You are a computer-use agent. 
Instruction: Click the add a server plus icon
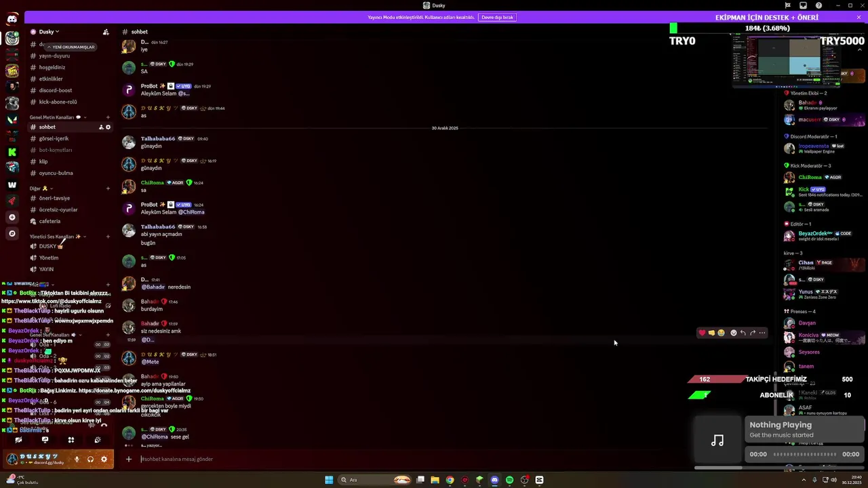click(12, 217)
